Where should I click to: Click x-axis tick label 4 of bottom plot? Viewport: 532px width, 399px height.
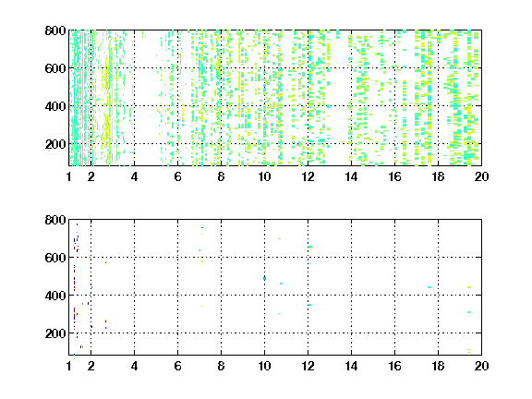134,366
